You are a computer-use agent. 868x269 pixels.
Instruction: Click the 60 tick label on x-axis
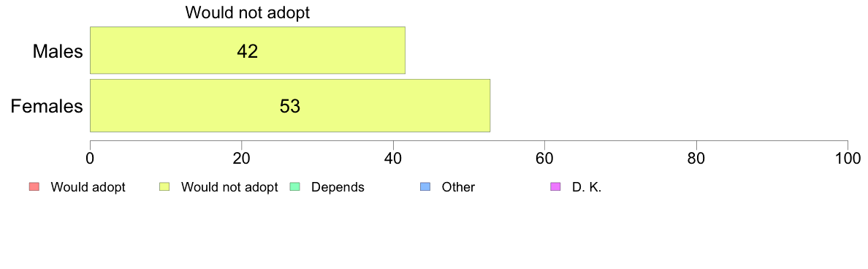545,158
